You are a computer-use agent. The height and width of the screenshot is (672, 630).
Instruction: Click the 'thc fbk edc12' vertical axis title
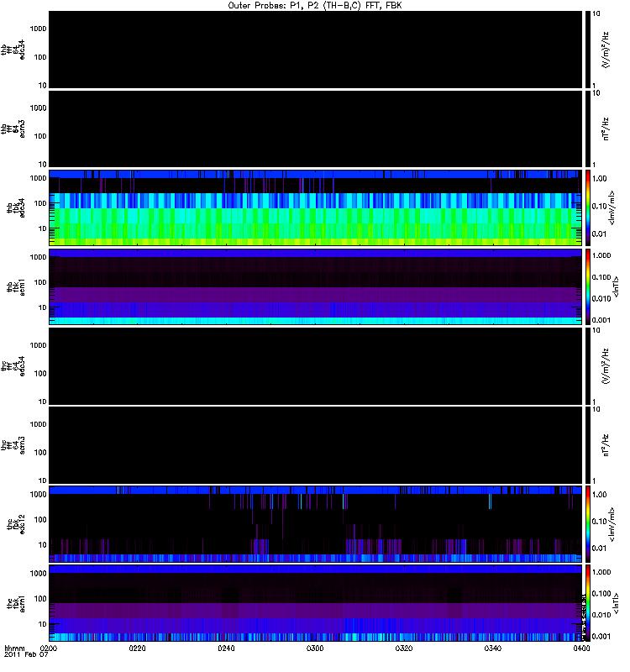pyautogui.click(x=16, y=524)
